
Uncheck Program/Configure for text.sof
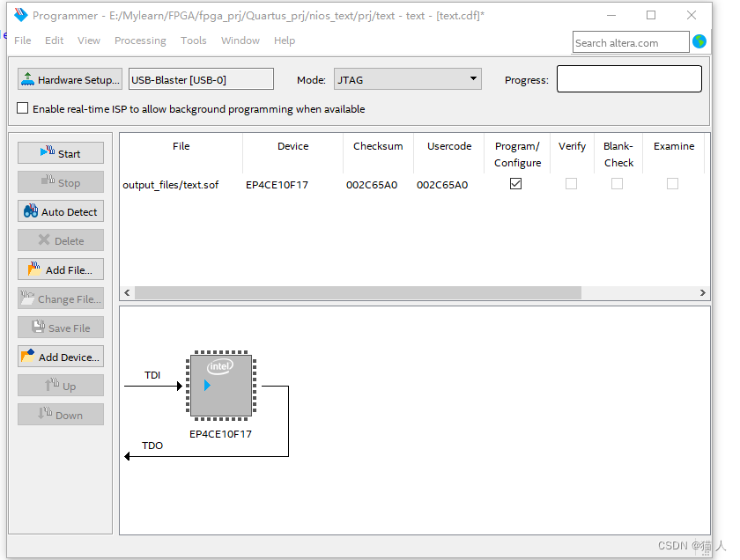pos(516,183)
